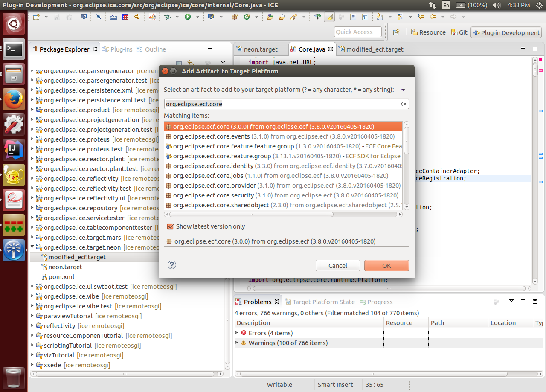Open the Target Platform State tab

[x=320, y=302]
